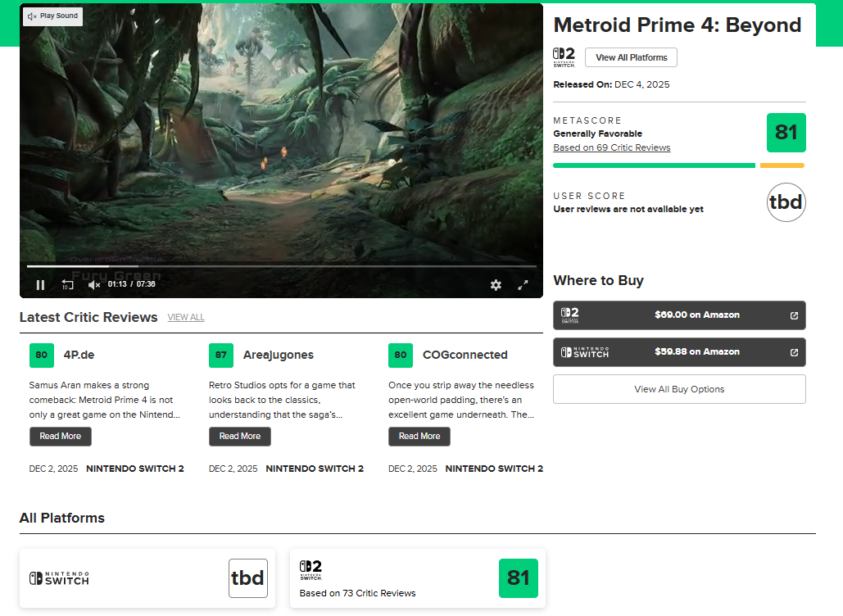Read more of the COGconnected review

(419, 437)
